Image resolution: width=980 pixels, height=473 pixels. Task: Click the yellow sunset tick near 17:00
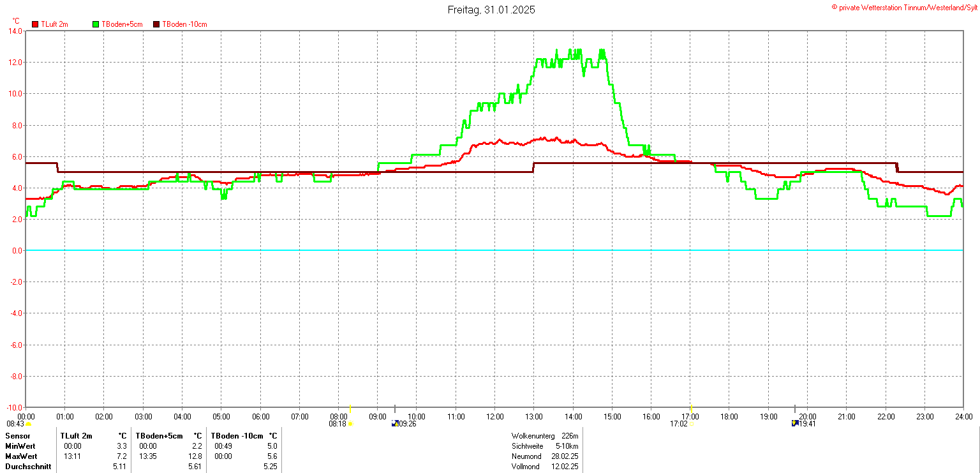(x=692, y=409)
